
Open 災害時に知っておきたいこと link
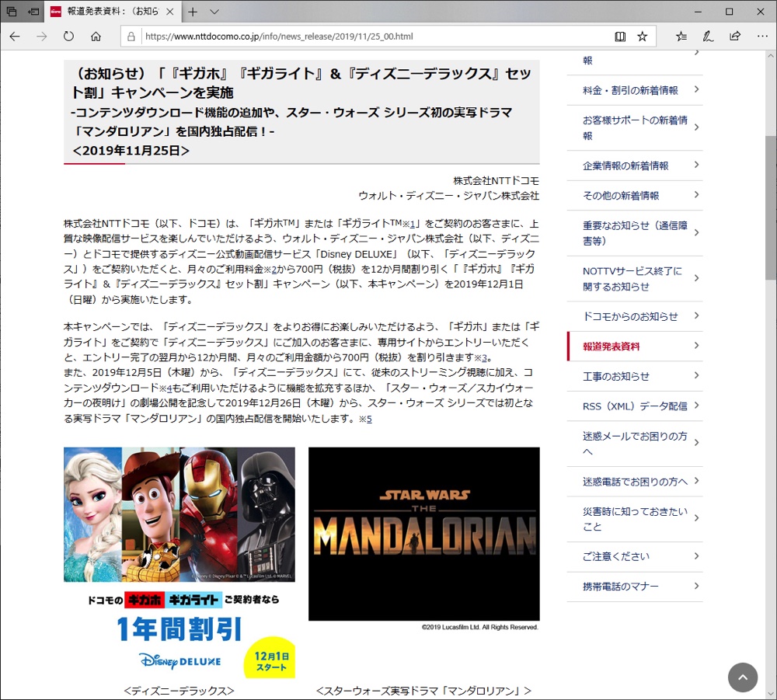pyautogui.click(x=635, y=519)
